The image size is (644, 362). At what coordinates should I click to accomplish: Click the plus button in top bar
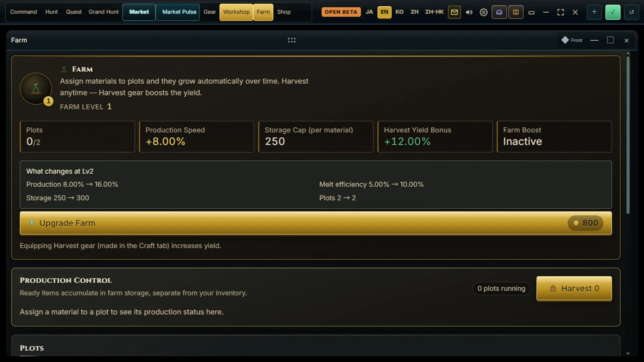tap(594, 12)
